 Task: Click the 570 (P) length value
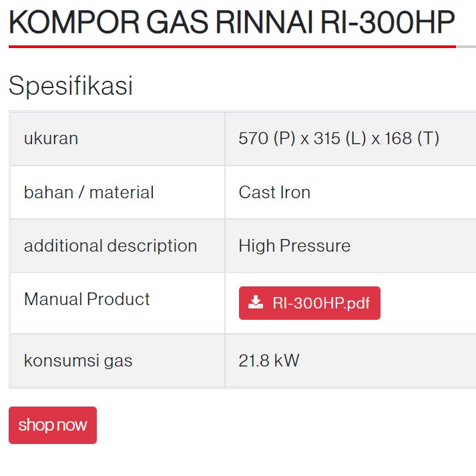(267, 138)
